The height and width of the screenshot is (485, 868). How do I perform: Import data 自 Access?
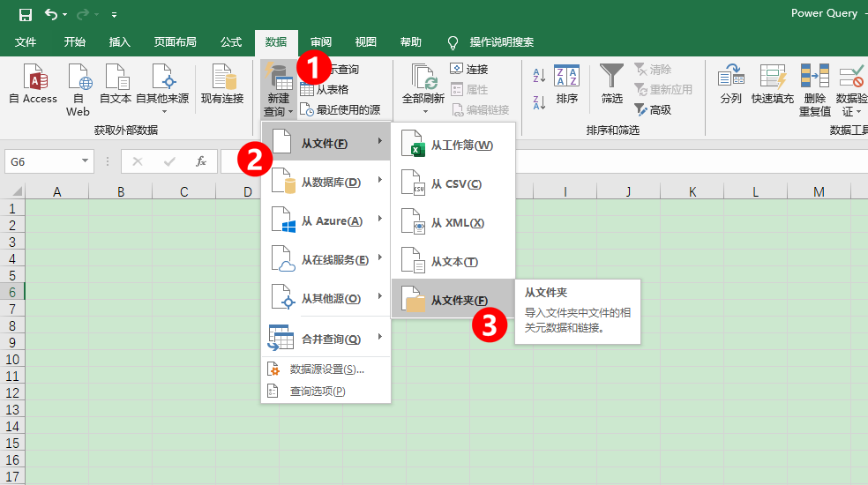34,84
